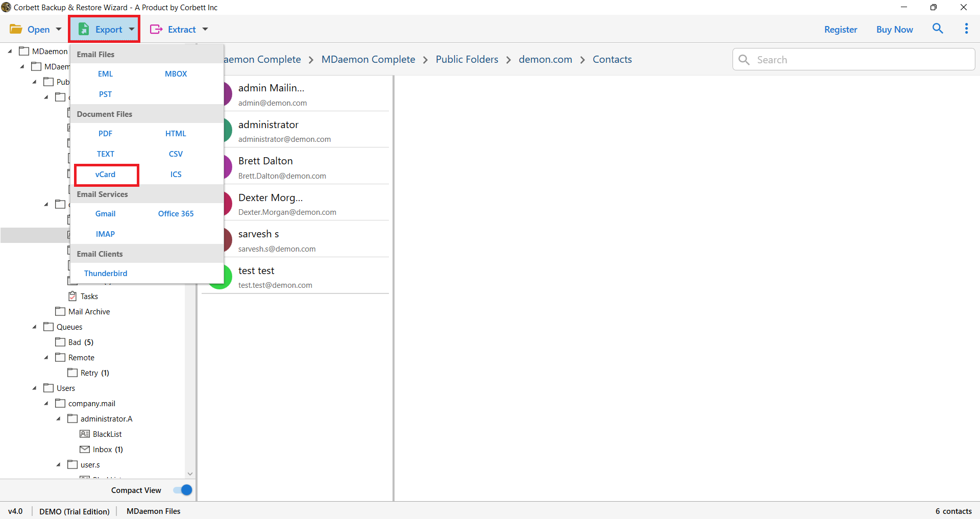Click the Tasks clipboard icon
The height and width of the screenshot is (519, 980).
click(x=72, y=296)
